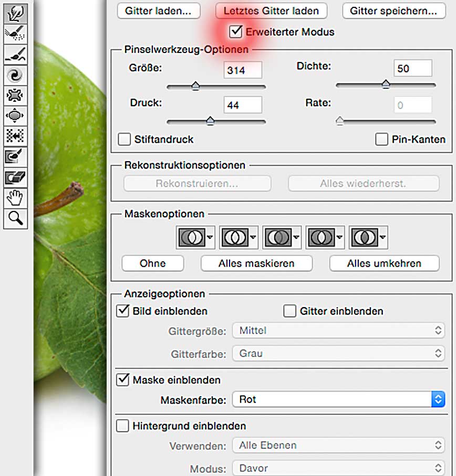This screenshot has height=476, width=456.
Task: Click the Druck value field showing 44
Action: [x=243, y=105]
